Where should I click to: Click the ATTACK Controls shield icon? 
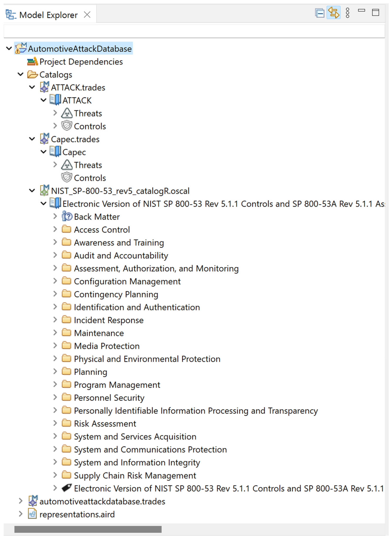[67, 126]
